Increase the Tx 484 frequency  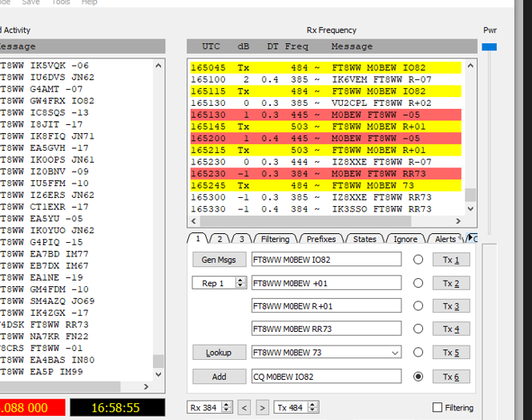[x=312, y=404]
